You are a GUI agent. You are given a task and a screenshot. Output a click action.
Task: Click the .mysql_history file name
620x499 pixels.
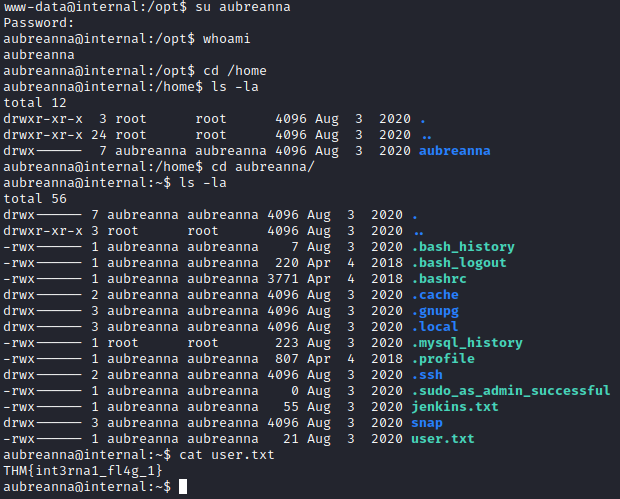pos(466,342)
